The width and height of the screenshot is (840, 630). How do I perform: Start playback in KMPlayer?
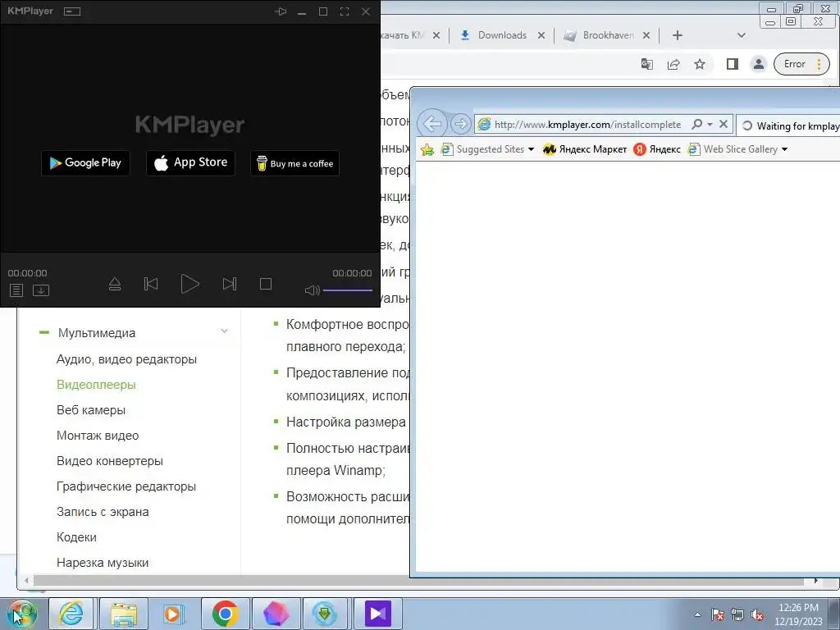(x=189, y=284)
